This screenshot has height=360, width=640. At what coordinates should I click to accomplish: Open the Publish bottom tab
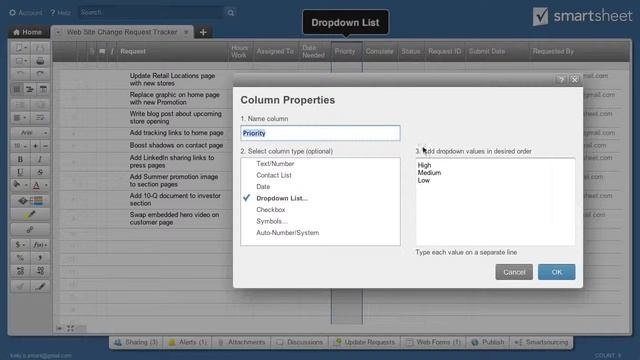(488, 342)
